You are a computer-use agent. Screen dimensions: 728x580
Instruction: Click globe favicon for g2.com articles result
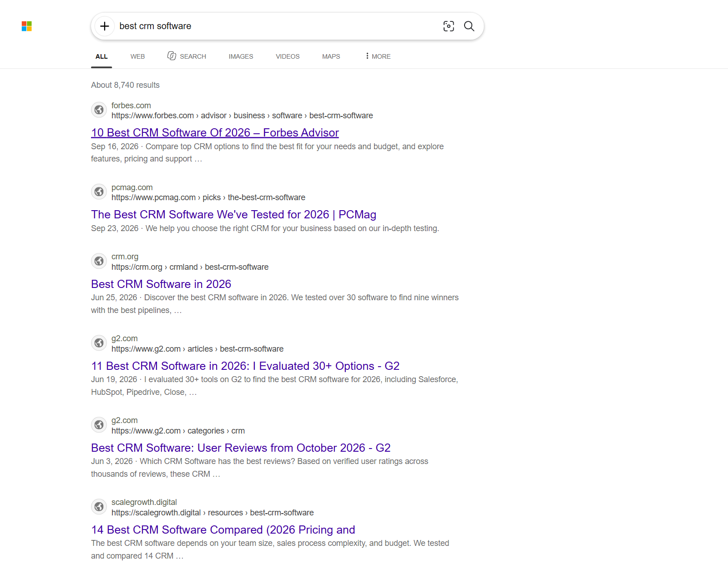(99, 343)
